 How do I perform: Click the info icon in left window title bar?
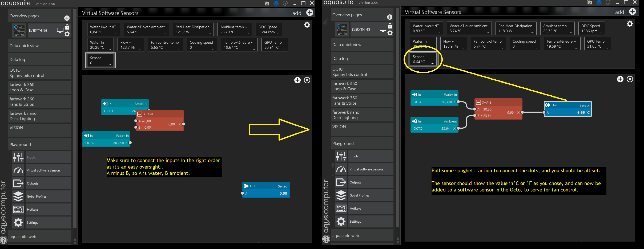(285, 3)
